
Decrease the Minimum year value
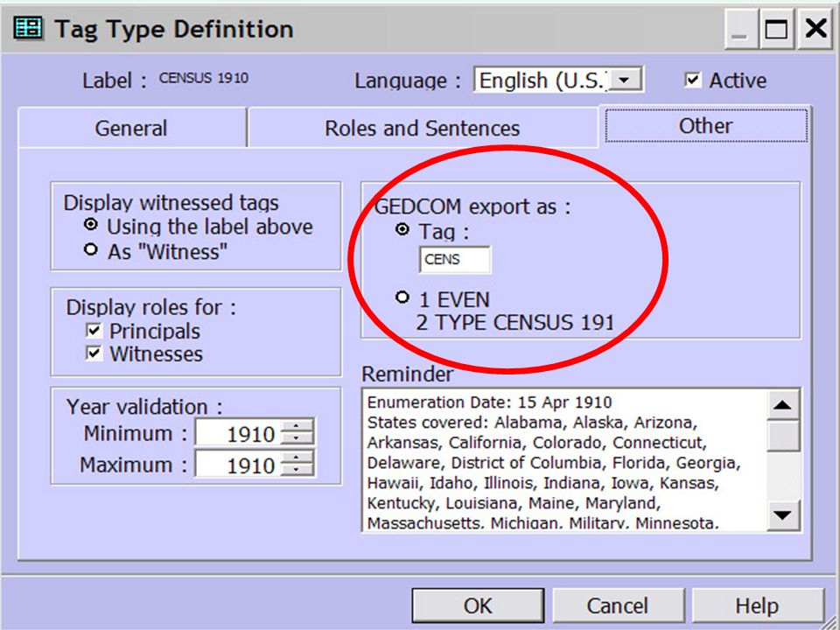pos(297,438)
